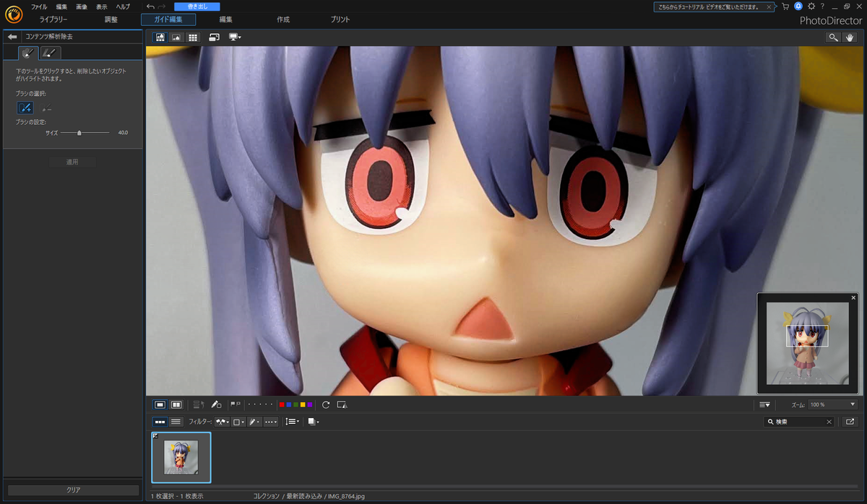Apply the blue color label
The image size is (867, 504).
pos(288,404)
